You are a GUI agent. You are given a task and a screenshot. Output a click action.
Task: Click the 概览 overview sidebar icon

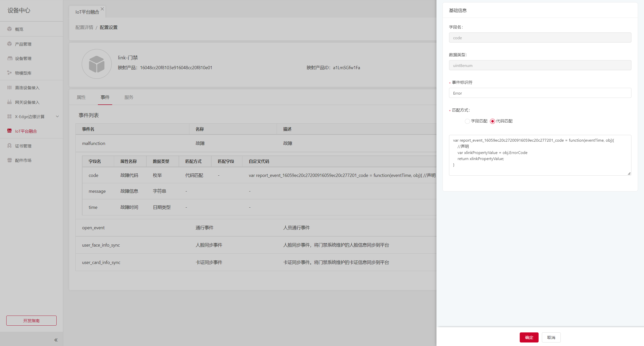[x=10, y=29]
